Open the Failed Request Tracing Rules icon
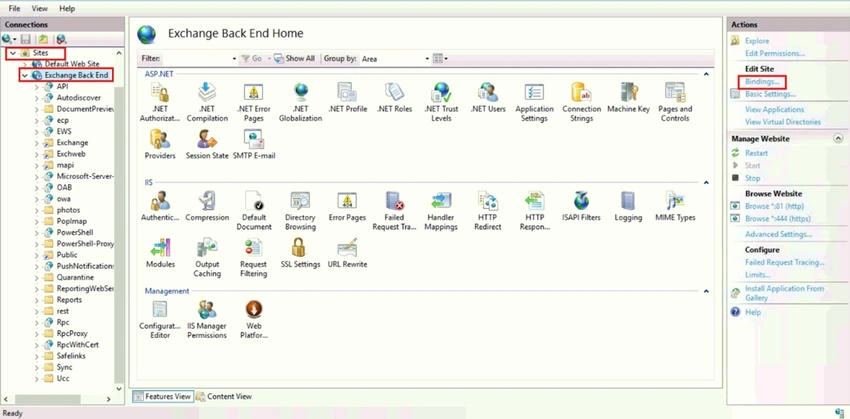The image size is (850, 419). pos(395,201)
